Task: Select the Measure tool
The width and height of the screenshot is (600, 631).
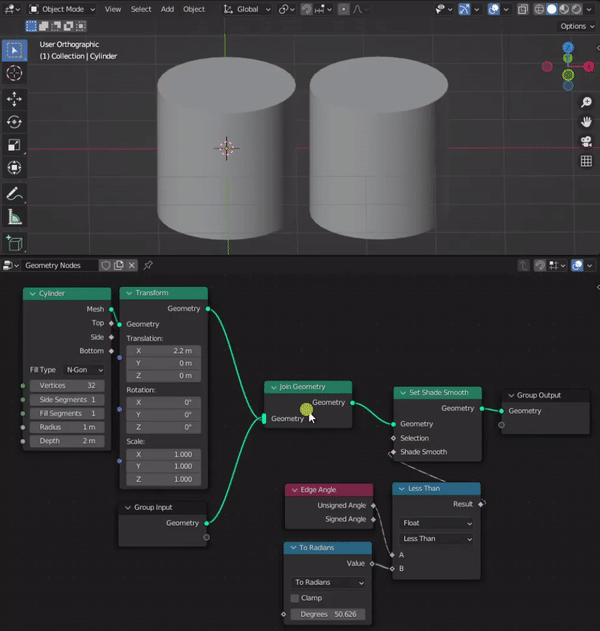Action: click(14, 217)
